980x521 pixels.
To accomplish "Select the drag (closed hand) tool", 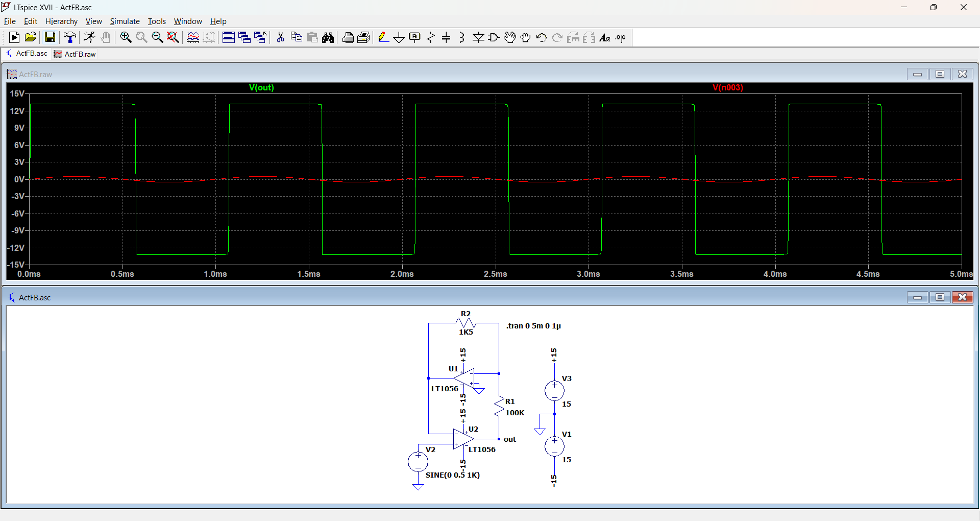I will (x=526, y=37).
